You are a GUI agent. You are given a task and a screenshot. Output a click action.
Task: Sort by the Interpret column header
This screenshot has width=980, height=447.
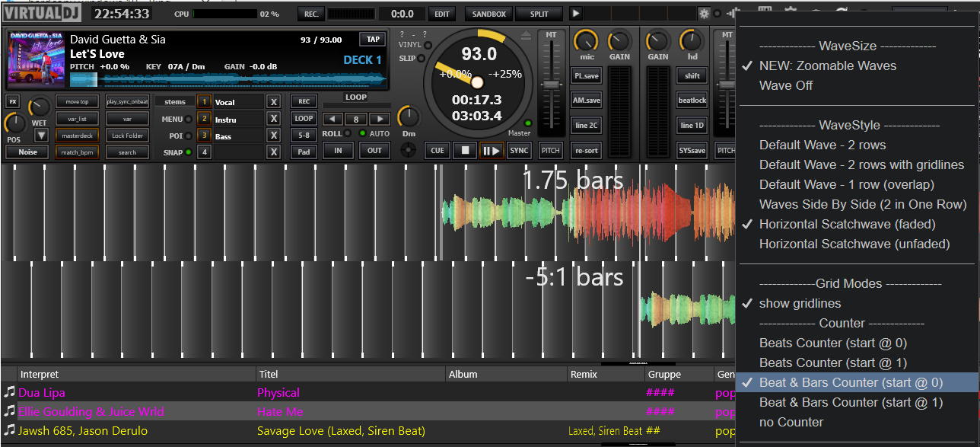point(137,374)
